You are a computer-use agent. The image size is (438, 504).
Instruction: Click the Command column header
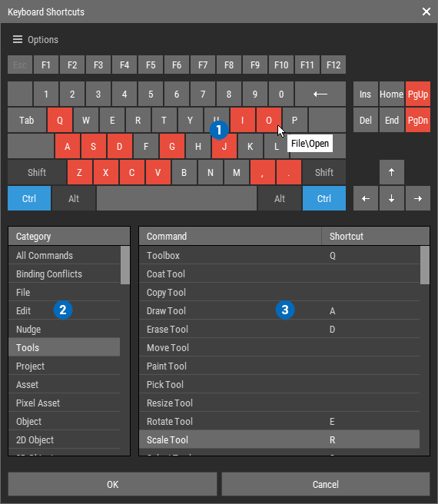(231, 237)
